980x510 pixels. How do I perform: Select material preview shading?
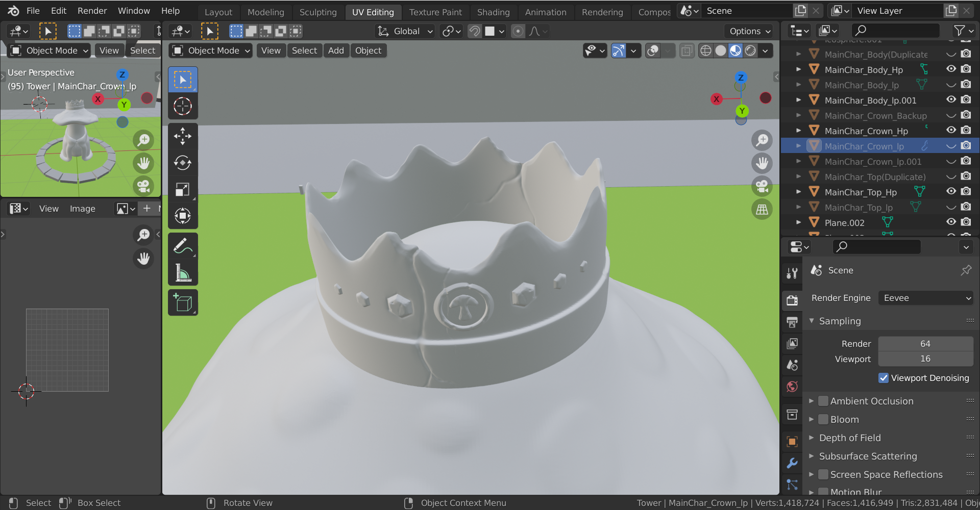pyautogui.click(x=736, y=50)
